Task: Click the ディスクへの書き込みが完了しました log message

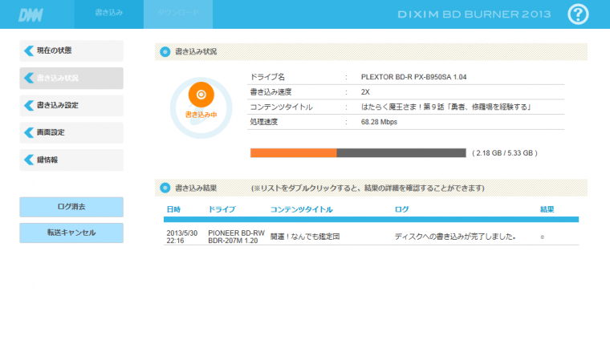Action: (x=455, y=237)
